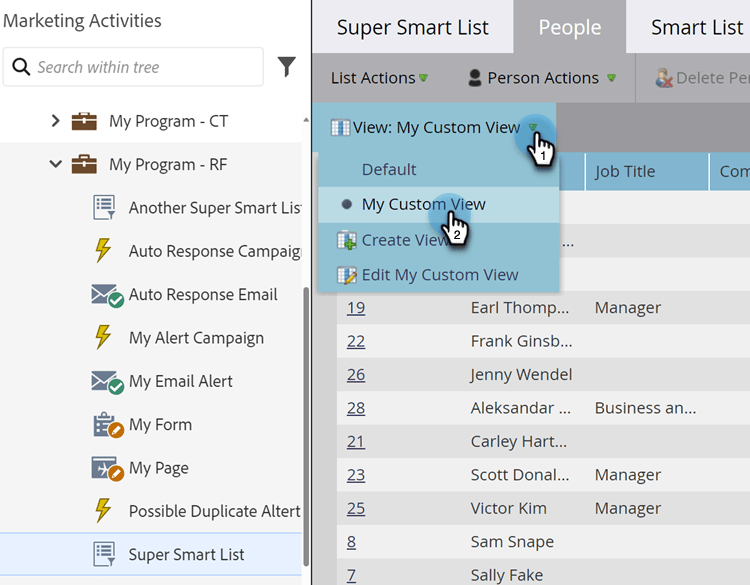Collapse the My Program - RF folder
This screenshot has width=750, height=585.
(56, 164)
